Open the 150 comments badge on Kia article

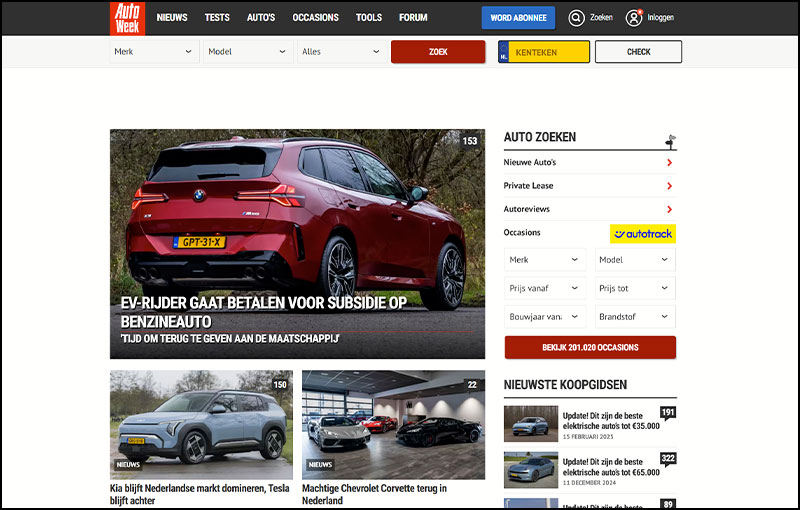pos(280,385)
